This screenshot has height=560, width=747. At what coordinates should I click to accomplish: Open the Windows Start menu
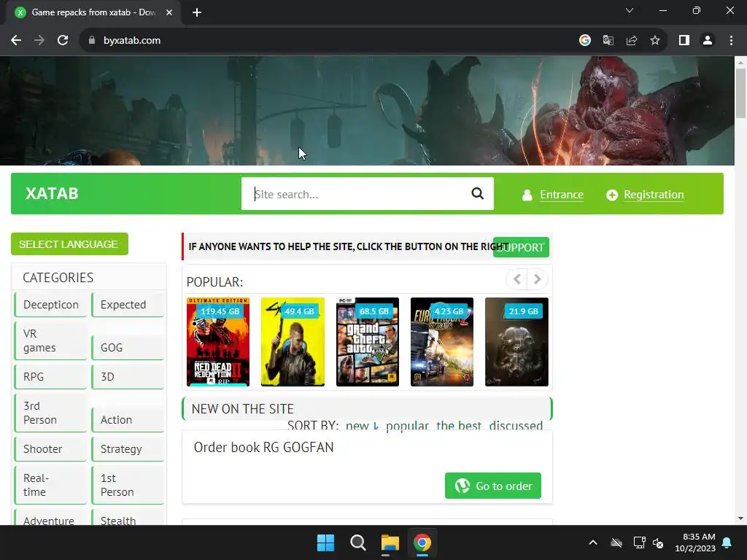coord(326,542)
